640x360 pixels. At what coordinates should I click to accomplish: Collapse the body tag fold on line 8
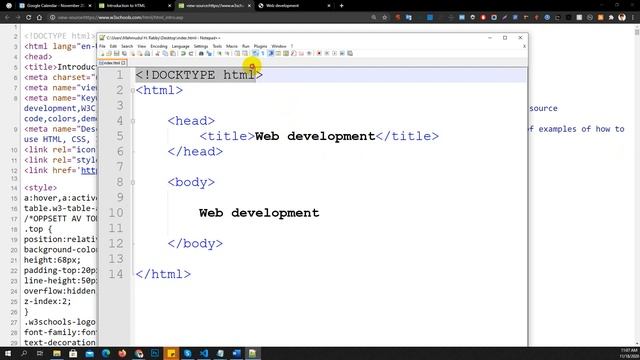coord(133,182)
